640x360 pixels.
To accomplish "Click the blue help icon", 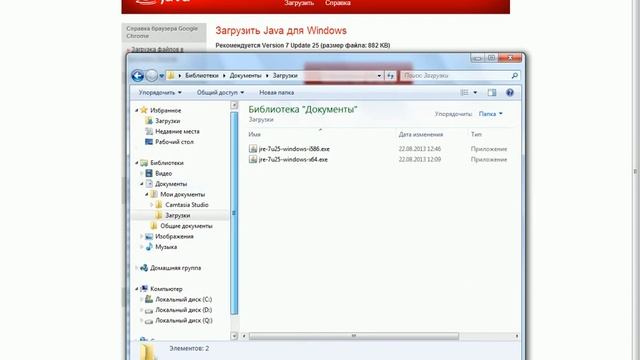I will tap(510, 93).
